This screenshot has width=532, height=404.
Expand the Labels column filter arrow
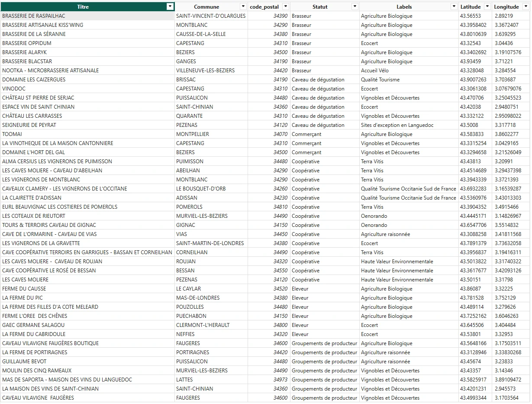(x=454, y=6)
